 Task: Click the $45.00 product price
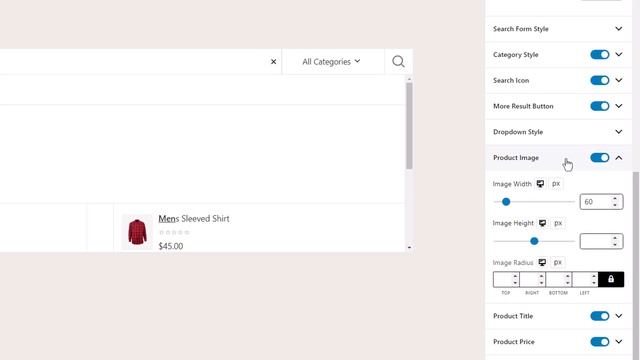tap(171, 246)
